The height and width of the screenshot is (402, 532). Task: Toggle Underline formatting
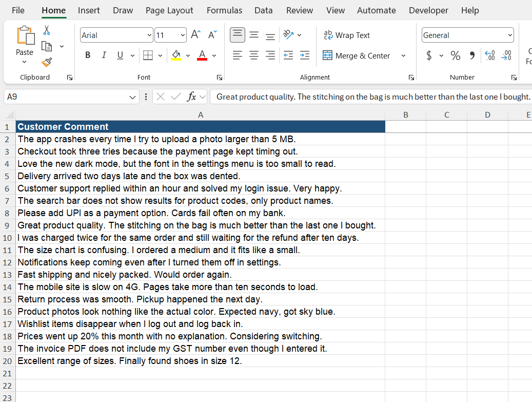click(120, 55)
